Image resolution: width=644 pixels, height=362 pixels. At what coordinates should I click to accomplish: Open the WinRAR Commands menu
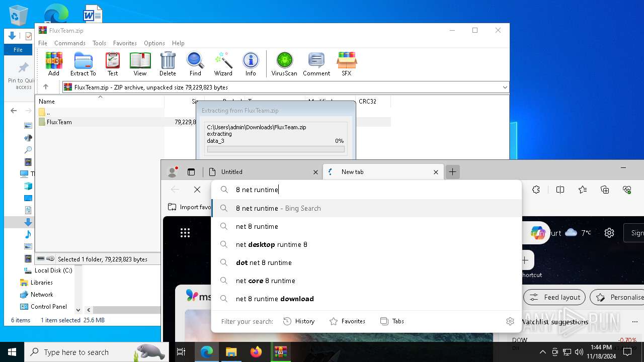pyautogui.click(x=70, y=43)
